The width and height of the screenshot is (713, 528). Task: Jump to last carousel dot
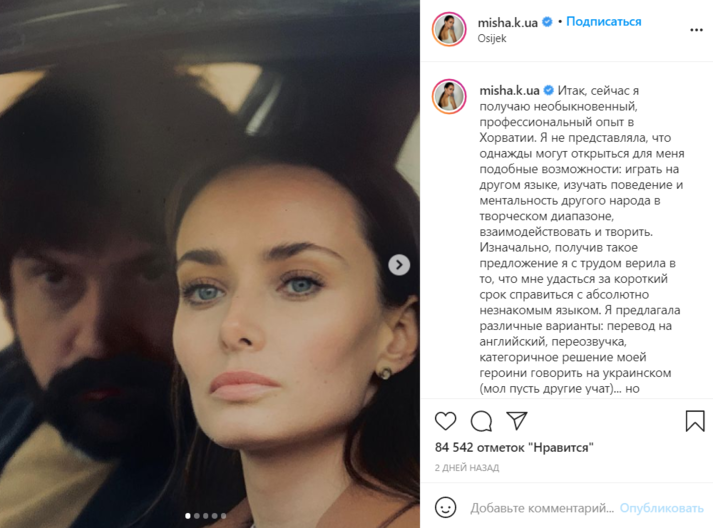223,516
